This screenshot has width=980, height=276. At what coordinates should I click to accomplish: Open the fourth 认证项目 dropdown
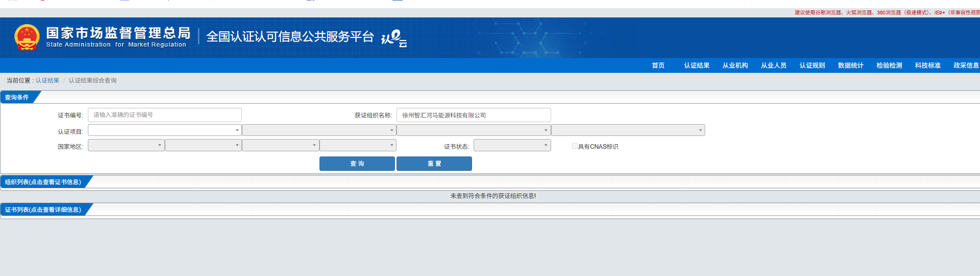point(628,130)
